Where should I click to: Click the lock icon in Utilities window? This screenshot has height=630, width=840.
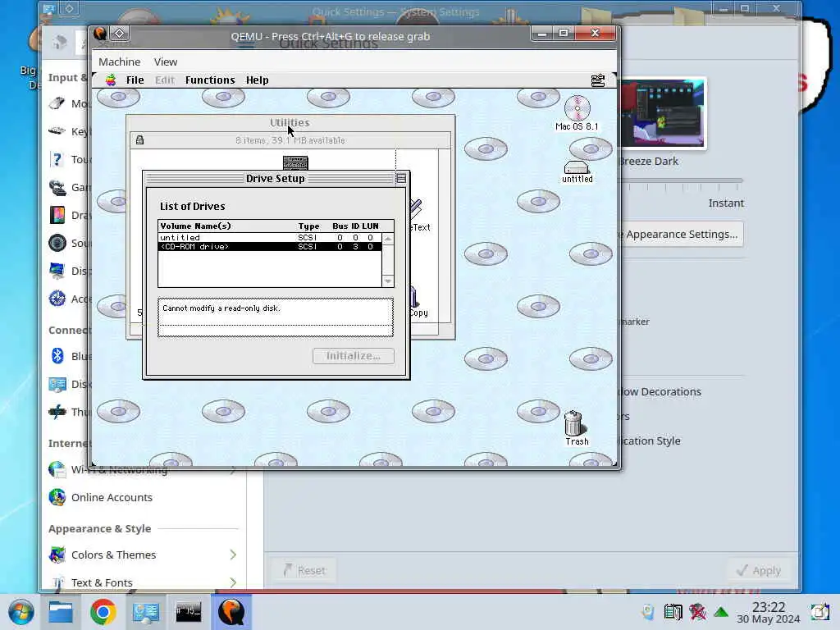pyautogui.click(x=139, y=139)
